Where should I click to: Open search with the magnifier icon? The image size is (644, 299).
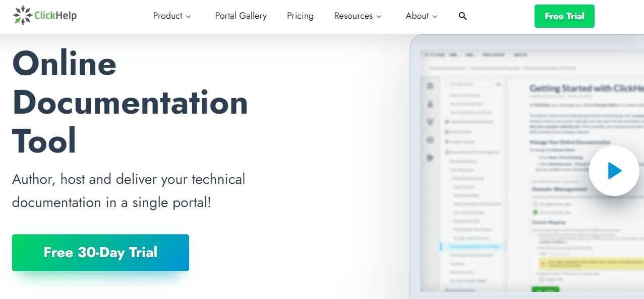click(462, 16)
